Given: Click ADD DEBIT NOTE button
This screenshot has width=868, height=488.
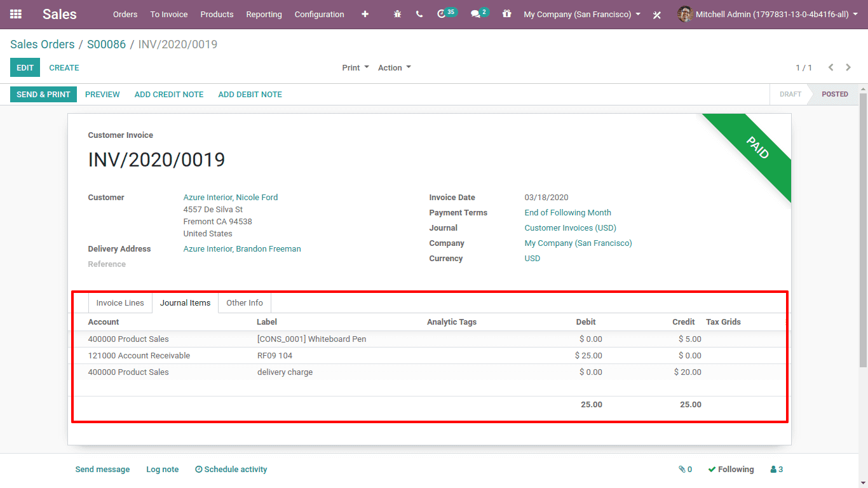Looking at the screenshot, I should (x=250, y=95).
